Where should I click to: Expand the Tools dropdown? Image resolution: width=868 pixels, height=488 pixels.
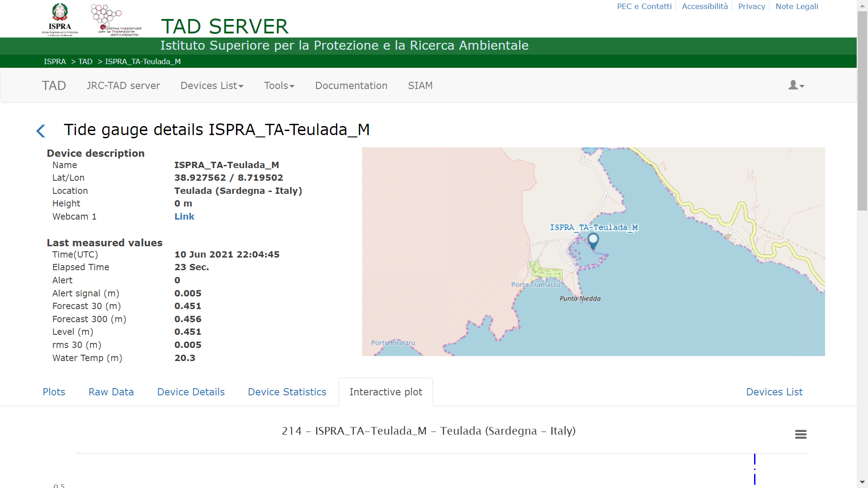279,85
